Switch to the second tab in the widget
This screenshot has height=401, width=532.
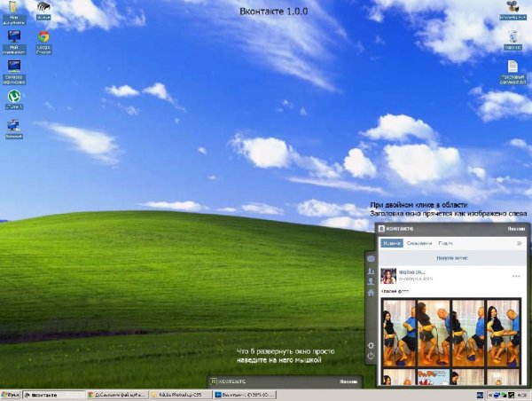(x=419, y=243)
